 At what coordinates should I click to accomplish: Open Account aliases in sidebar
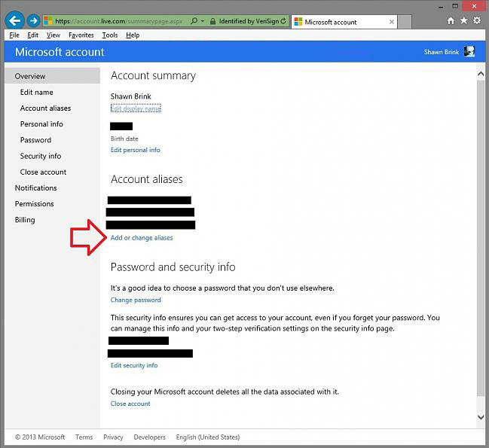[x=45, y=108]
